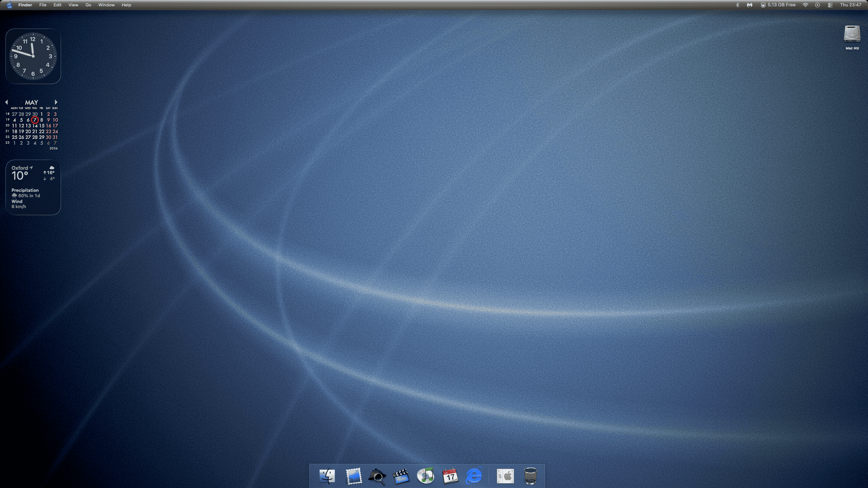Open iTunes from the Dock
The width and height of the screenshot is (868, 488).
pyautogui.click(x=426, y=476)
